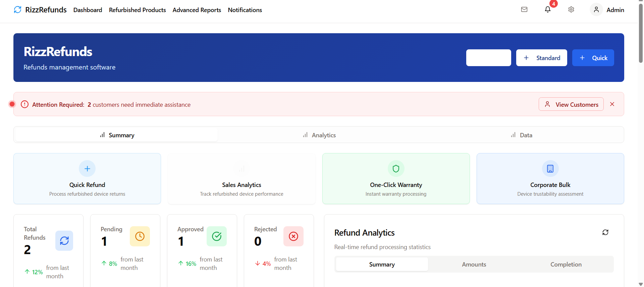Click the Total Refunds sync icon
The height and width of the screenshot is (287, 644).
(x=64, y=241)
